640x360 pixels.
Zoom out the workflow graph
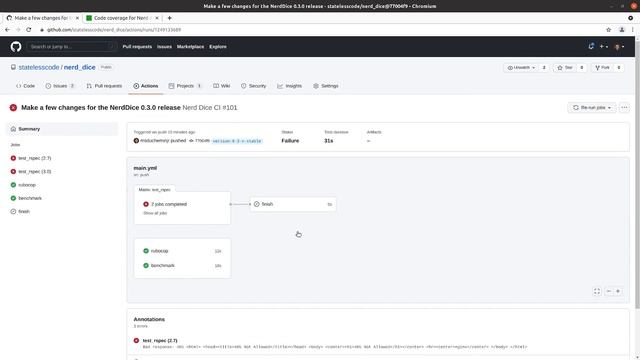pyautogui.click(x=609, y=291)
